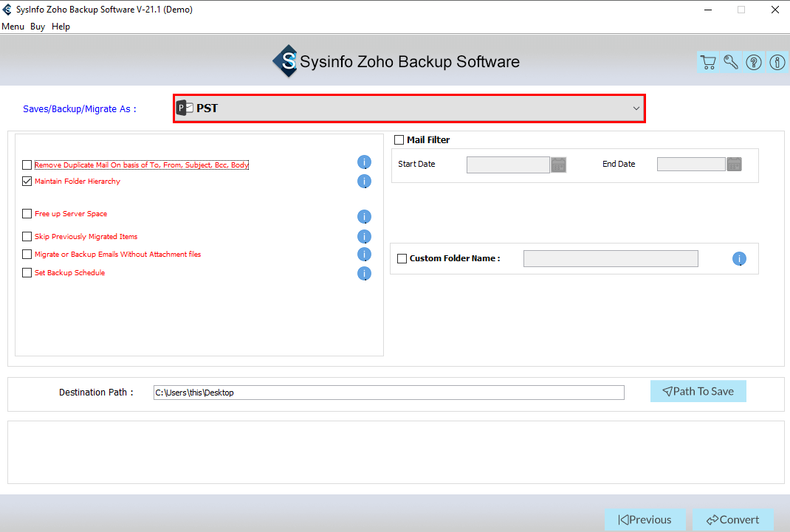Open the about info icon in header

777,63
